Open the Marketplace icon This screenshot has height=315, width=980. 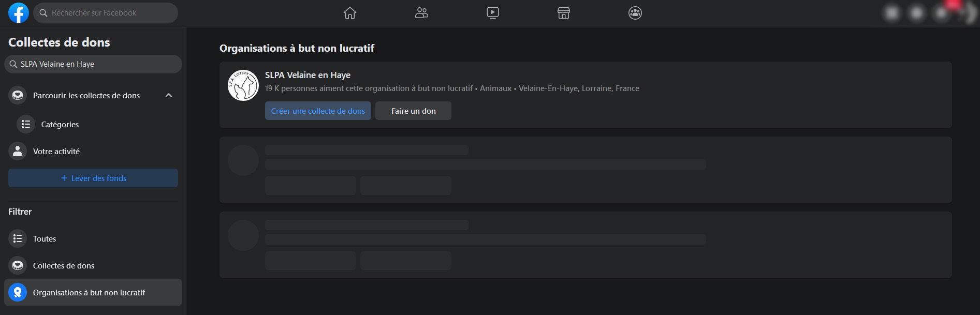click(564, 13)
